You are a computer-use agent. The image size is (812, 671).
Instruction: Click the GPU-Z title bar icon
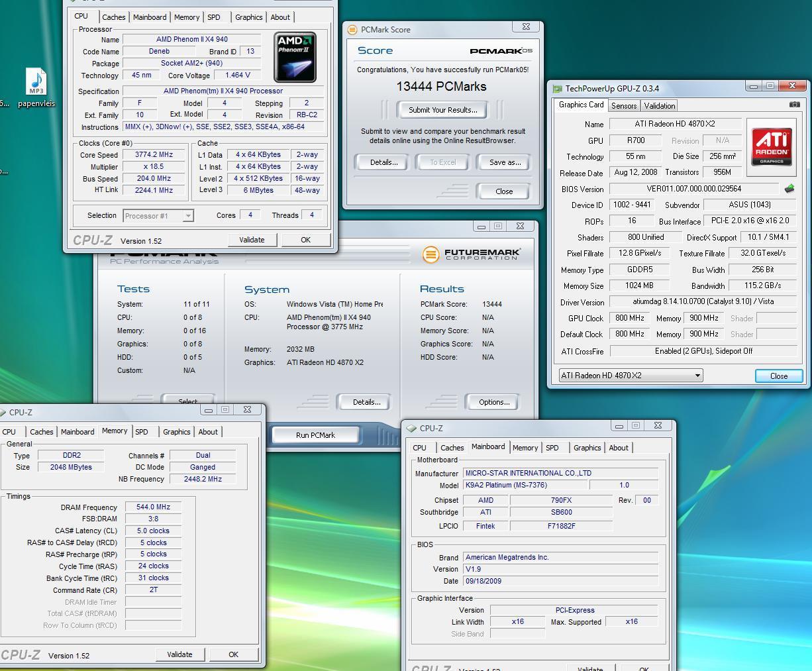tap(558, 89)
